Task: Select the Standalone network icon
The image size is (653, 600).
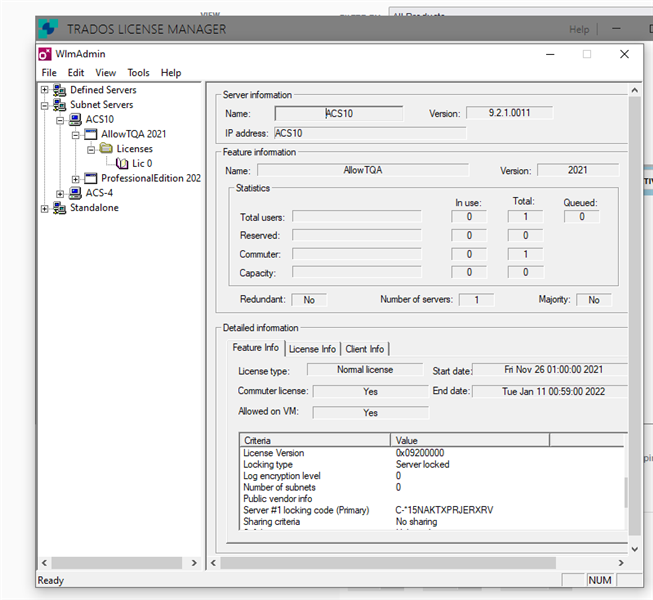Action: tap(60, 208)
